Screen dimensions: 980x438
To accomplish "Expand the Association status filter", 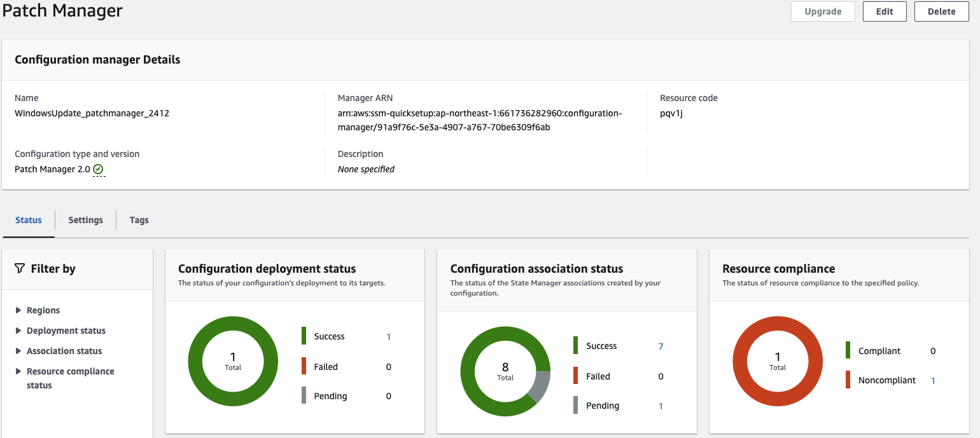I will [63, 350].
